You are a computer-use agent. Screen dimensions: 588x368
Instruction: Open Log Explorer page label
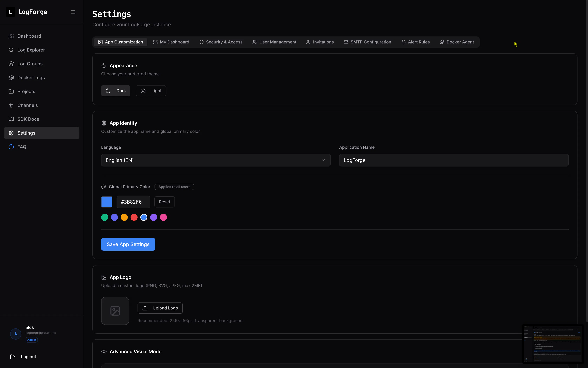coord(31,50)
